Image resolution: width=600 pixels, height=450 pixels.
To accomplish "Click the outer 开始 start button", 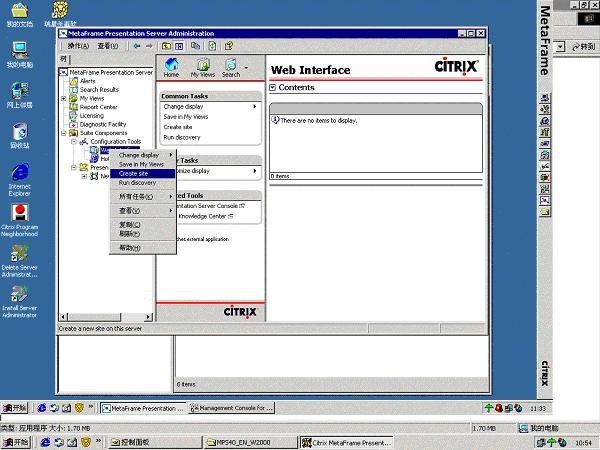I will [x=16, y=442].
